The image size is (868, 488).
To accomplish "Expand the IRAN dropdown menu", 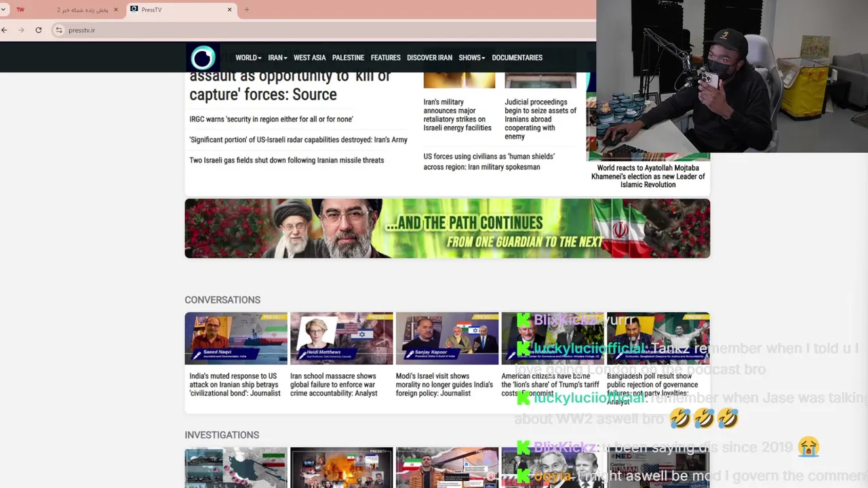I will click(277, 58).
